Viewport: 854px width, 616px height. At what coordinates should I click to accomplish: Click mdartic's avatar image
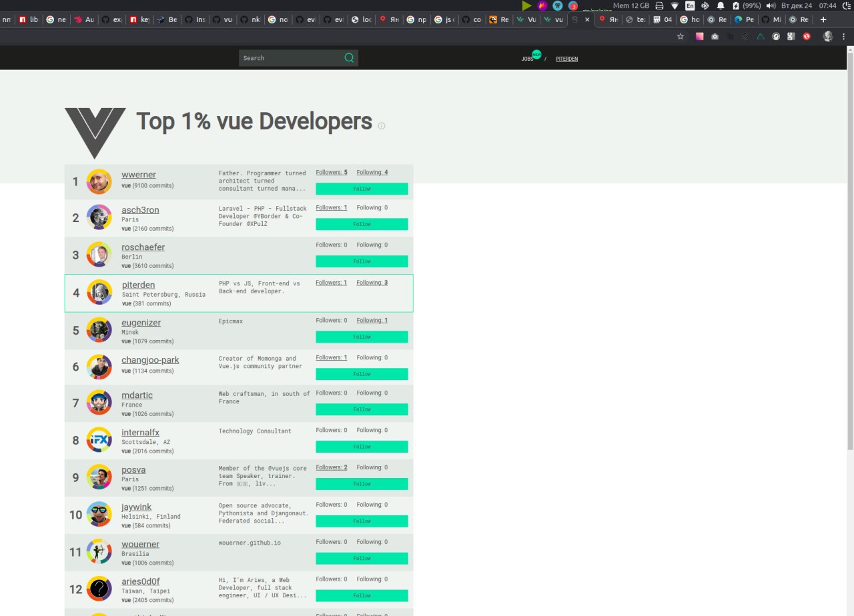[x=99, y=403]
